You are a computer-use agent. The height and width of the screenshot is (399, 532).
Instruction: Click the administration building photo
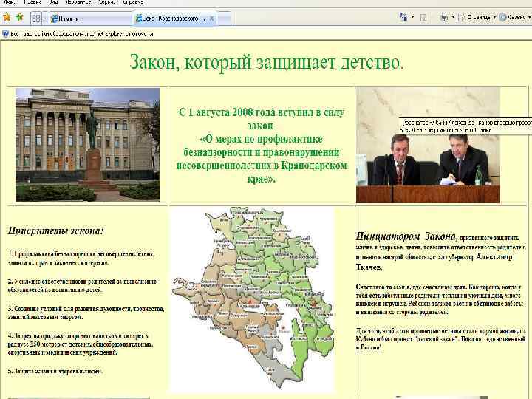pyautogui.click(x=87, y=146)
